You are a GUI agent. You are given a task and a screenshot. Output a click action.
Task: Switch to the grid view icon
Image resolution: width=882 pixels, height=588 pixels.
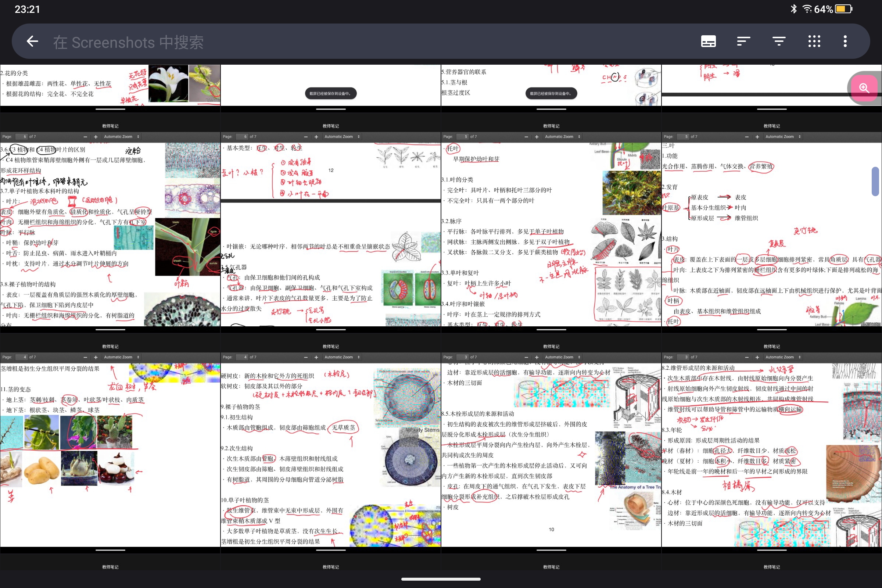[x=814, y=41]
